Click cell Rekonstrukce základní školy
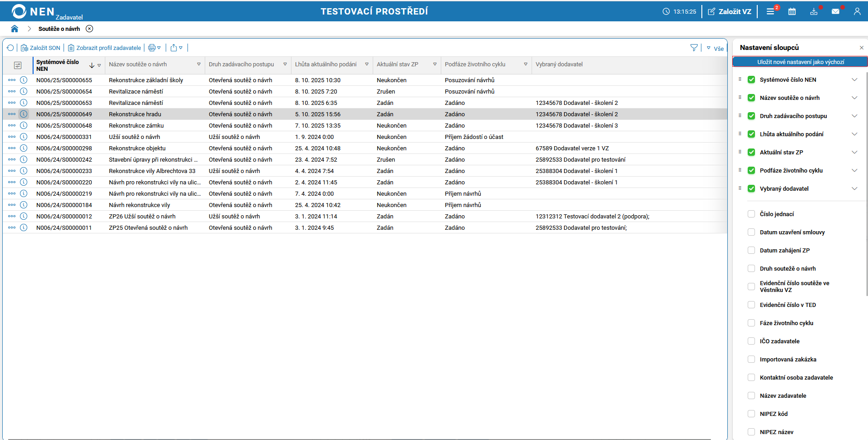 [146, 80]
